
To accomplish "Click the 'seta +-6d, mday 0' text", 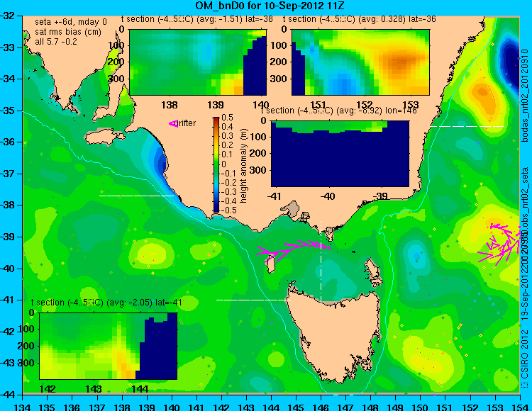I will pyautogui.click(x=71, y=22).
